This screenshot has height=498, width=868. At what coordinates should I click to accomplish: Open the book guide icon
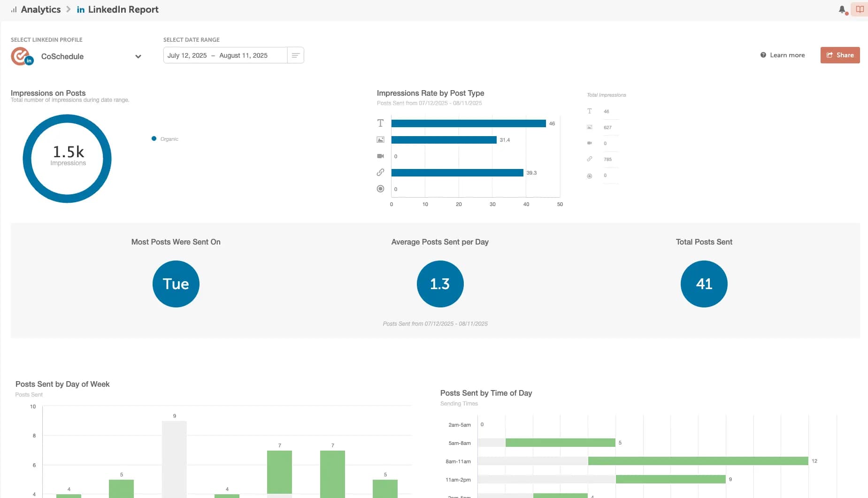pyautogui.click(x=860, y=9)
